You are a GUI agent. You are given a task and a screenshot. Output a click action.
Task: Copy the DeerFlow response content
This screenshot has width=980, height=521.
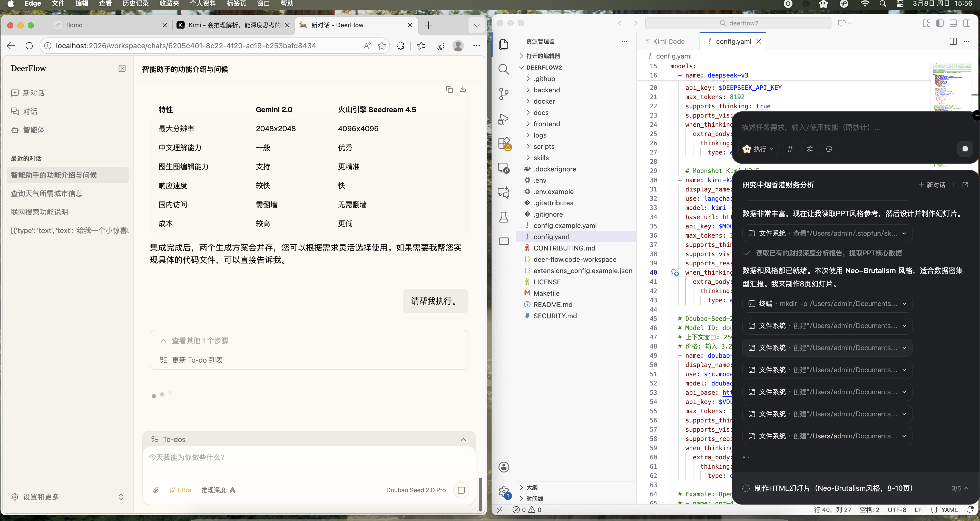click(449, 89)
